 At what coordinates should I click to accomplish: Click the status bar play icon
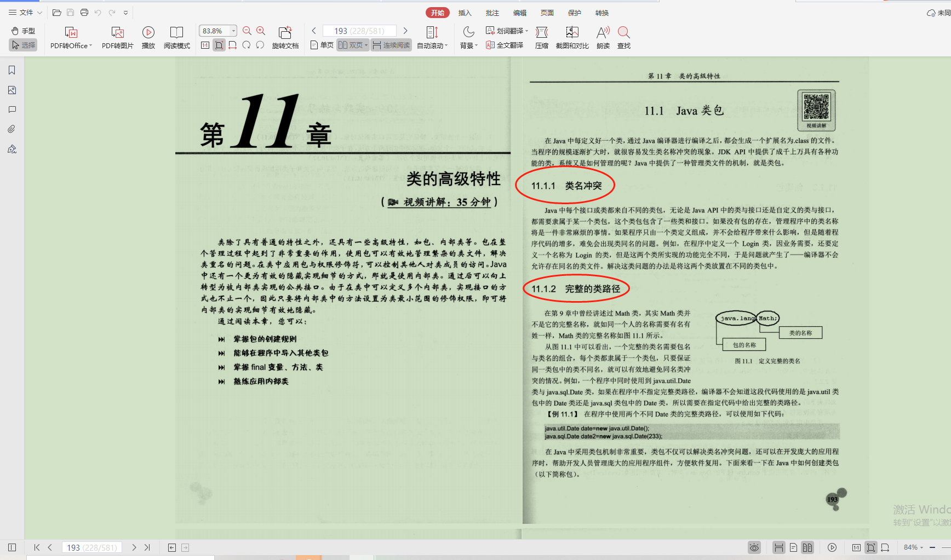click(832, 547)
